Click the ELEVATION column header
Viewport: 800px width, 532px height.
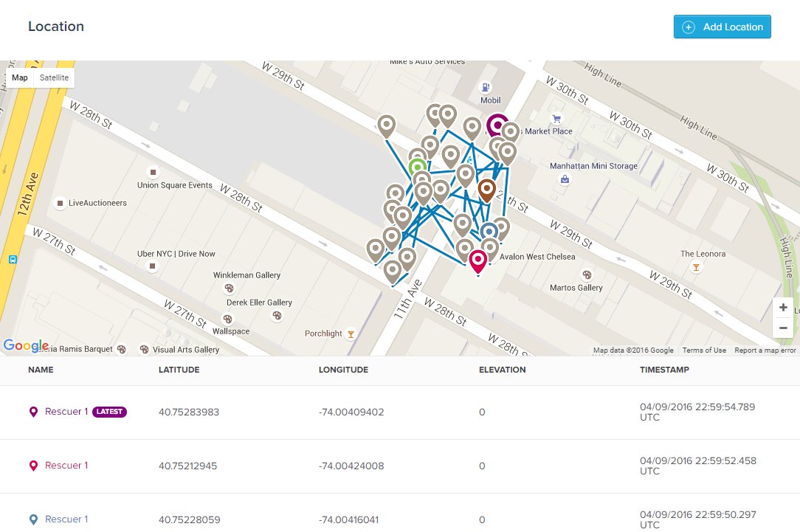click(503, 370)
